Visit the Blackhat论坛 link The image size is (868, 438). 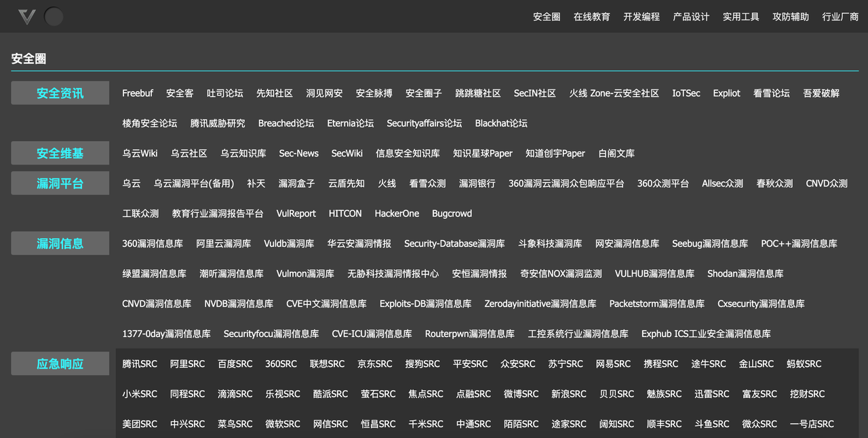pos(501,123)
